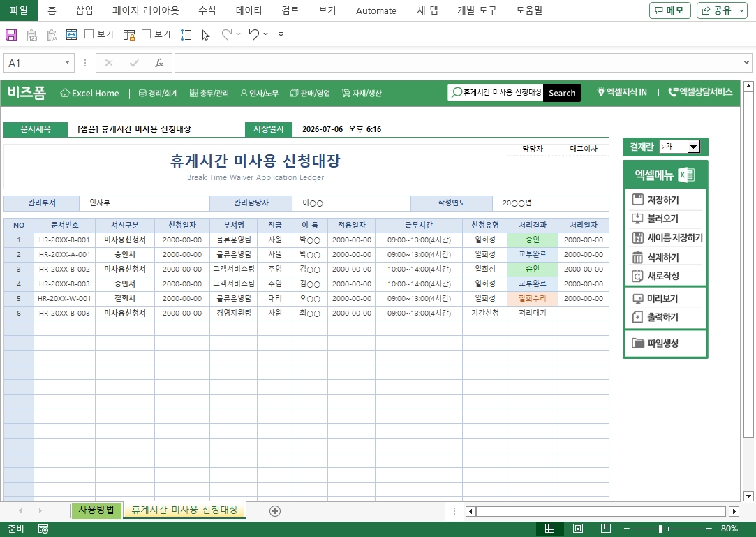Expand the Undo history dropdown arrow
This screenshot has width=756, height=537.
point(266,34)
